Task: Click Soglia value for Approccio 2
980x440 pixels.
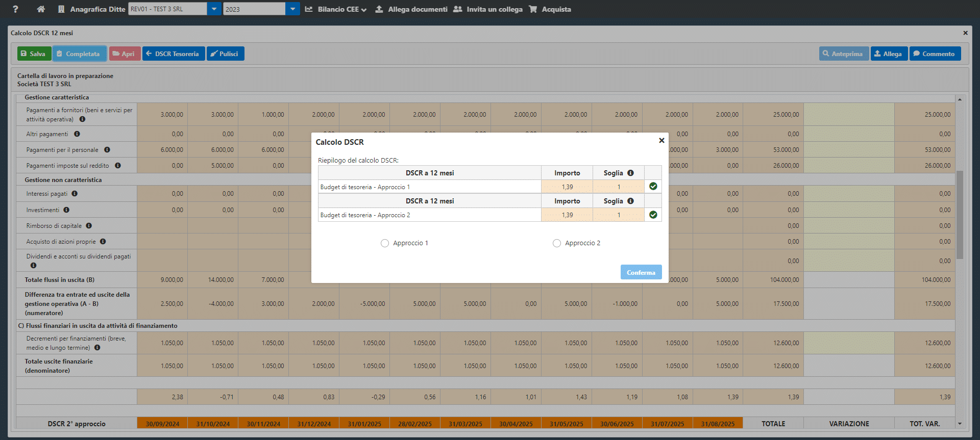Action: (619, 215)
